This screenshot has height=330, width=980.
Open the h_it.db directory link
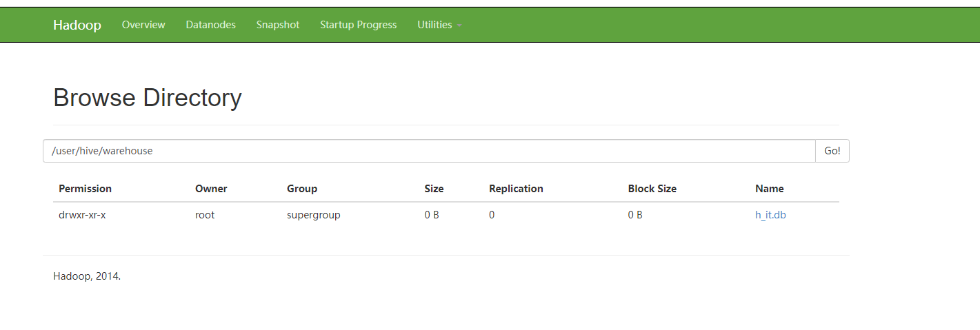pos(770,215)
